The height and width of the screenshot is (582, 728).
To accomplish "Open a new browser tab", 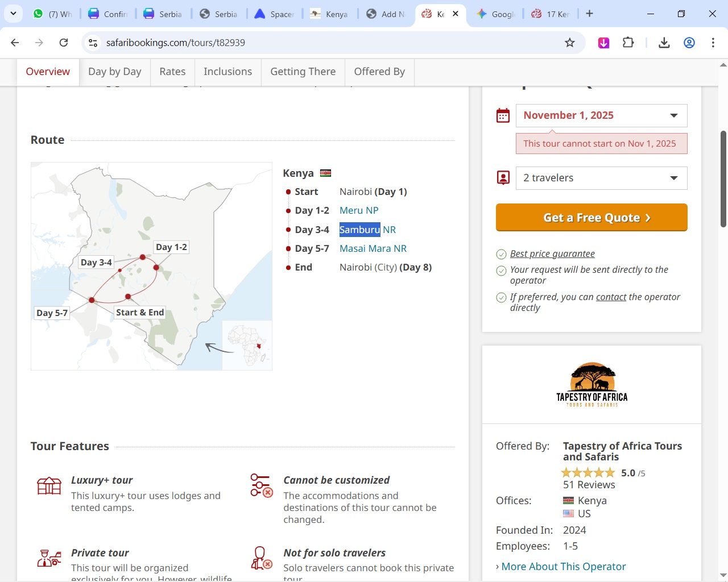I will pos(589,14).
